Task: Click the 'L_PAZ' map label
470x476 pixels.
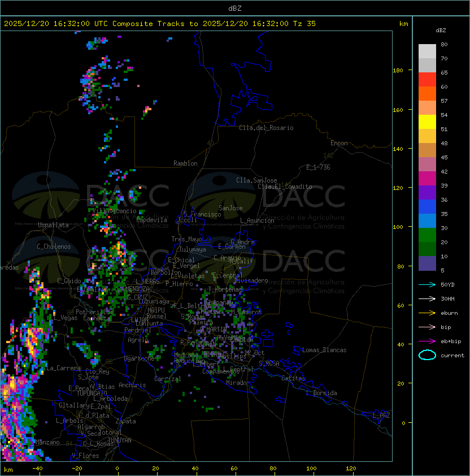Action: click(381, 416)
